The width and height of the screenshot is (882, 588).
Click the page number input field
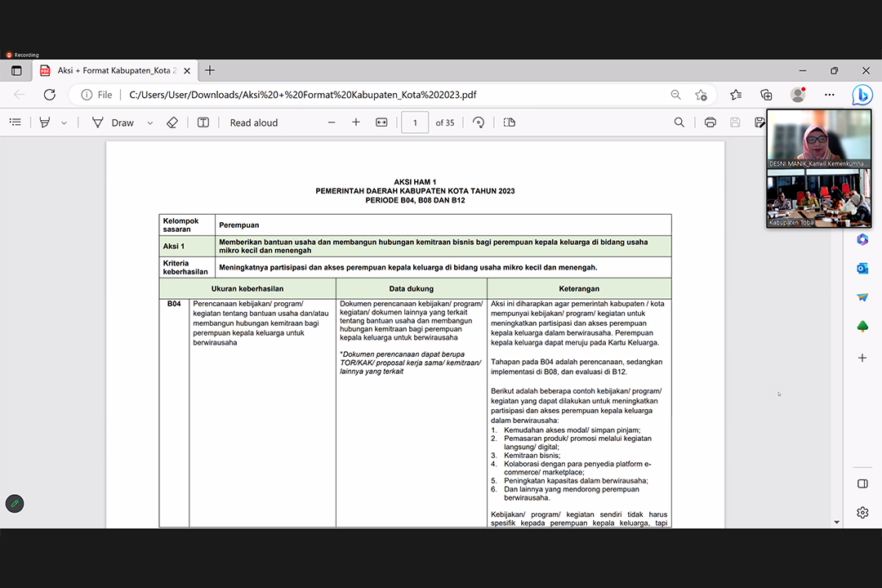pos(415,122)
